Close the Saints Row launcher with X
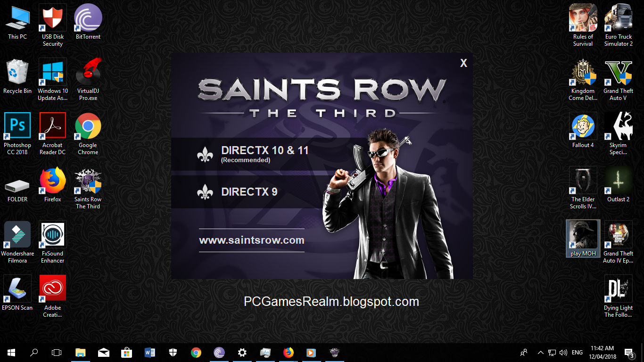 tap(463, 63)
